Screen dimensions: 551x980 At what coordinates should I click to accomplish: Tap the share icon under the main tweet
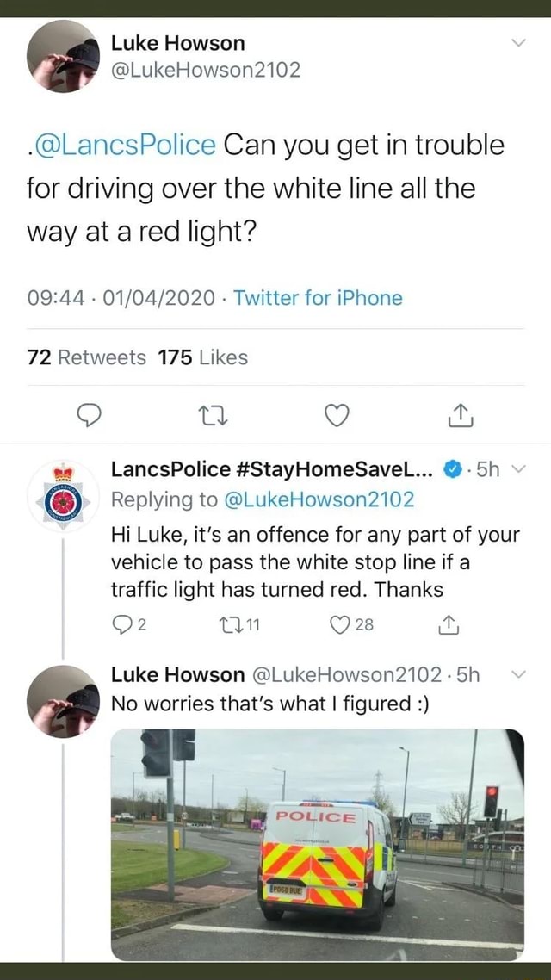tap(461, 414)
